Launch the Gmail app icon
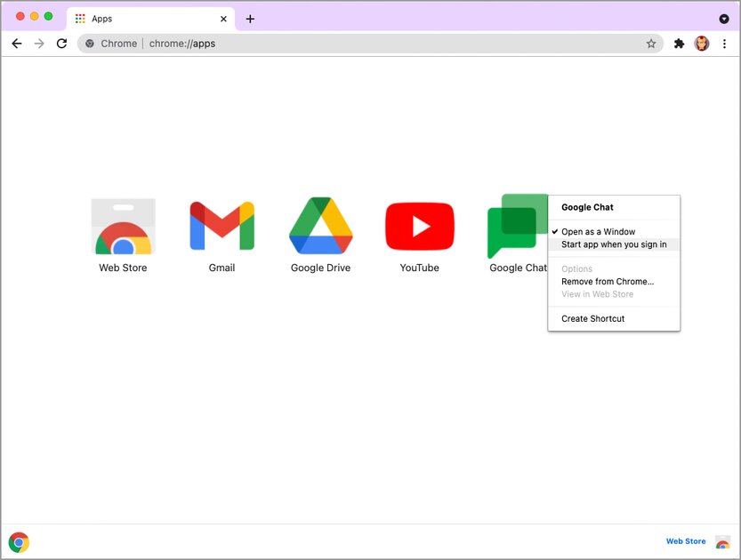Screen dimensions: 741x560 click(221, 226)
